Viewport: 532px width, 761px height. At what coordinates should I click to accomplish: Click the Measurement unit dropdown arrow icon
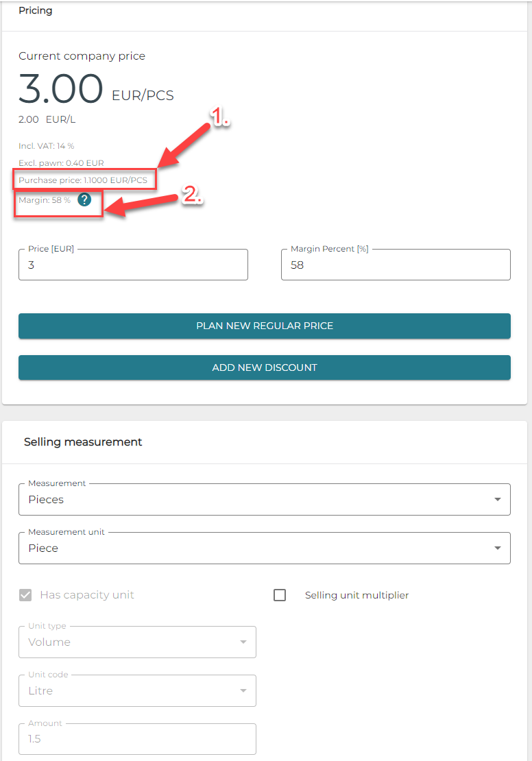click(498, 548)
